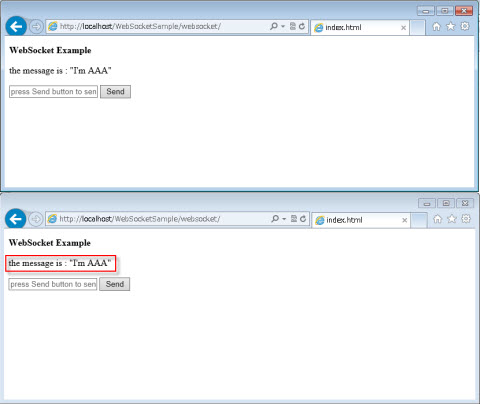The height and width of the screenshot is (404, 480).
Task: Click the forward arrow in the top browser window
Action: [x=36, y=27]
